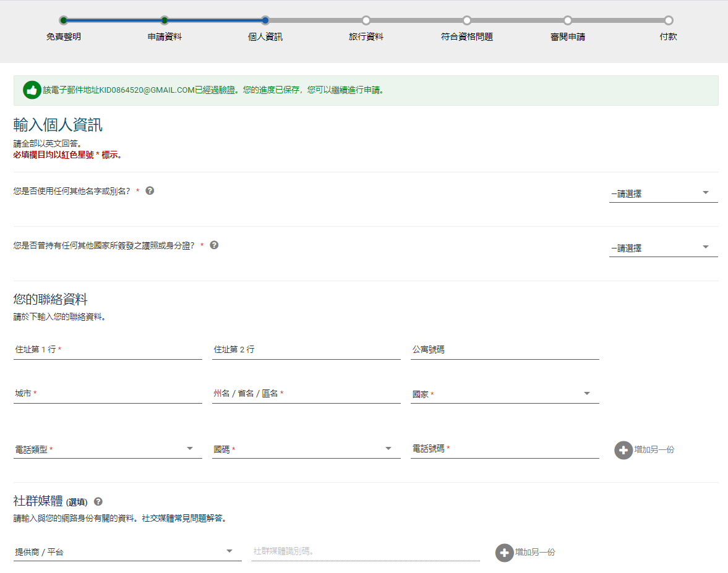Focus the 住址第 1 行 address field
The width and height of the screenshot is (728, 573).
click(108, 350)
